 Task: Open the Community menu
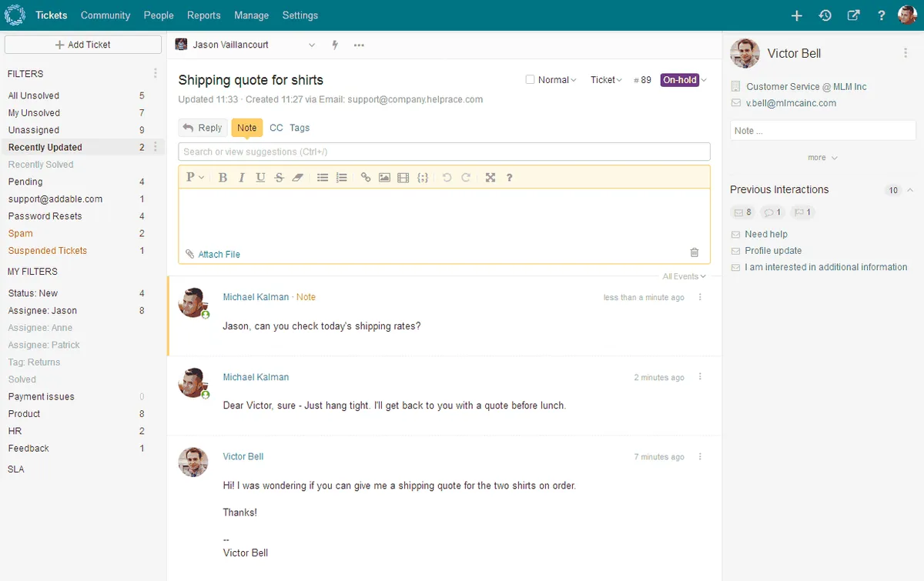point(105,15)
